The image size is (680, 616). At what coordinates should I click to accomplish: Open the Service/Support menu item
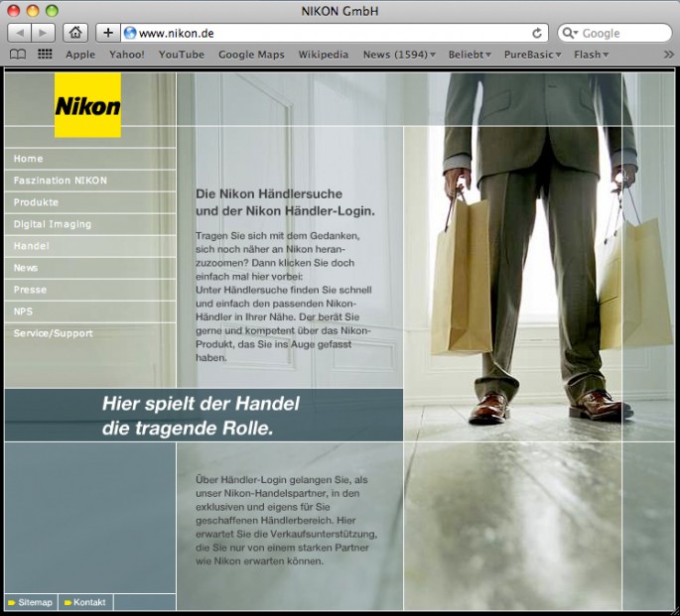90,333
